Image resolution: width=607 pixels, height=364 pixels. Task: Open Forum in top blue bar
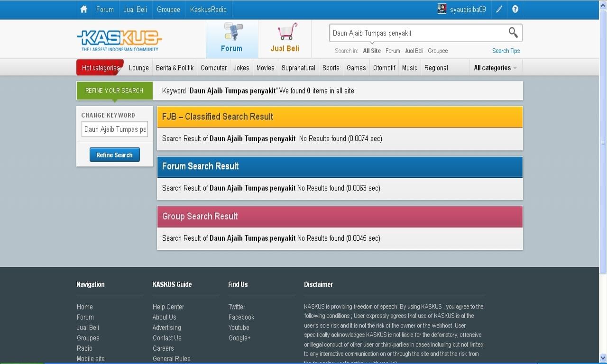[x=105, y=9]
